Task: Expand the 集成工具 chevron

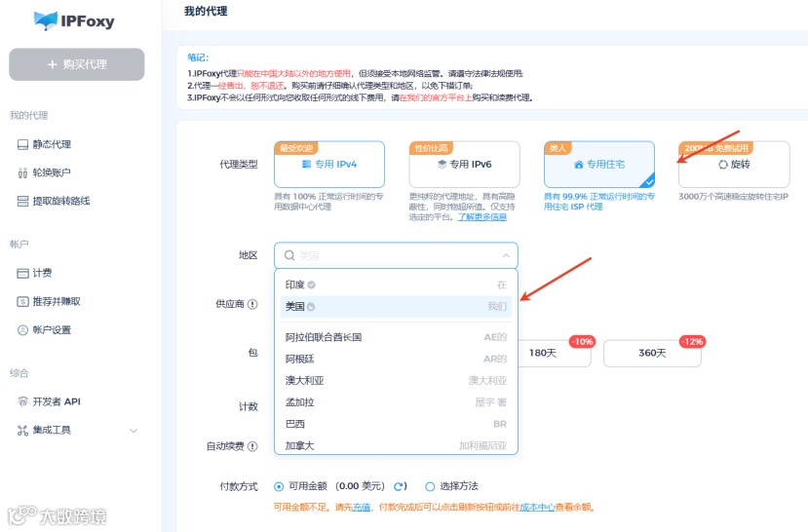Action: coord(134,431)
